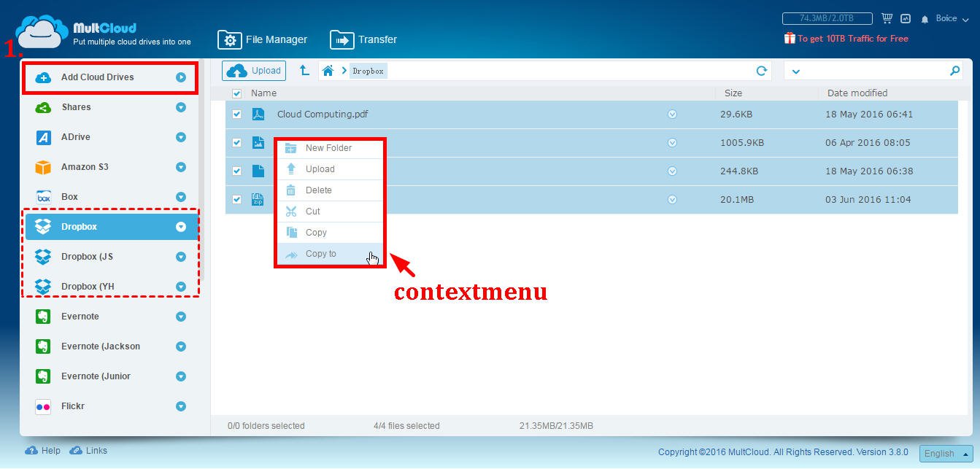Open the Transfer arrow icon

[x=342, y=39]
